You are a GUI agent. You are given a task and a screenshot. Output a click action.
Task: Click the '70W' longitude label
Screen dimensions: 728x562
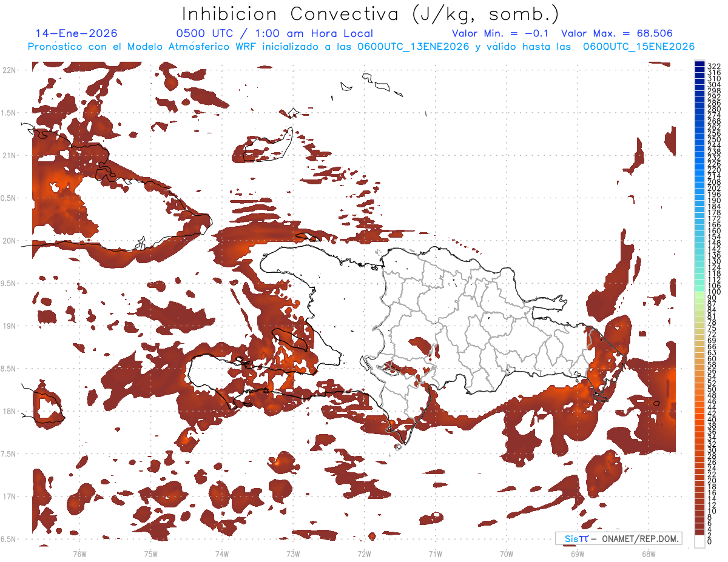pyautogui.click(x=507, y=554)
